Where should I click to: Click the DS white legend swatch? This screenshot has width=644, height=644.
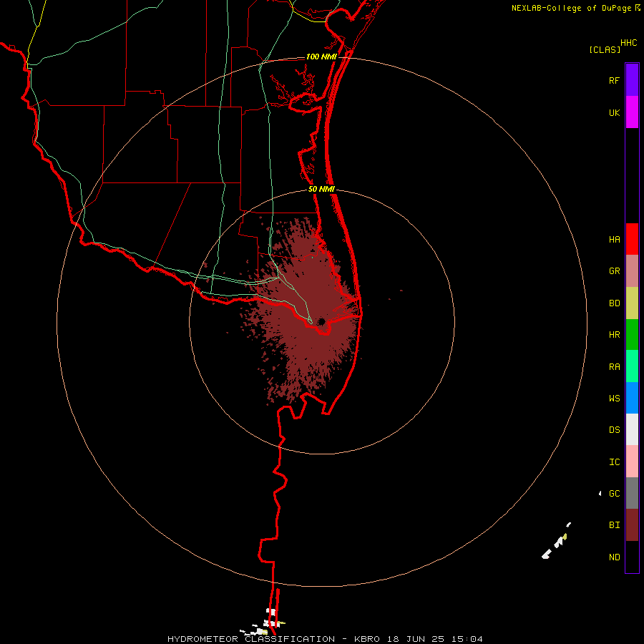click(632, 429)
